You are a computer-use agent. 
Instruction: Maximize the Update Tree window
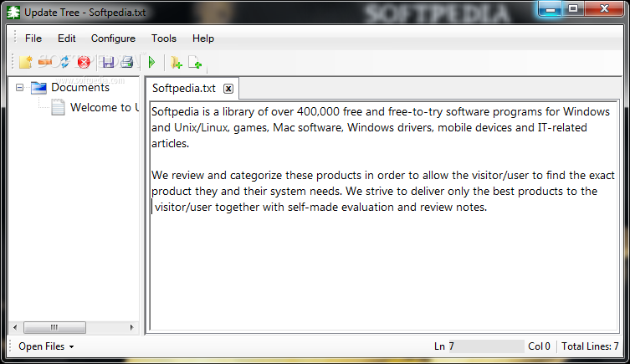pyautogui.click(x=573, y=9)
